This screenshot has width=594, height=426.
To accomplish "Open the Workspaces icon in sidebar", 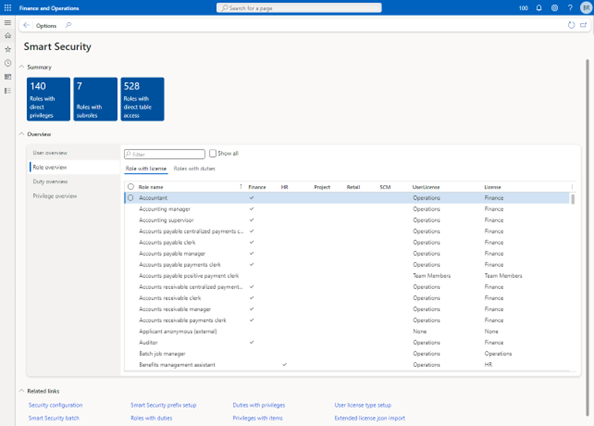I will pyautogui.click(x=8, y=77).
